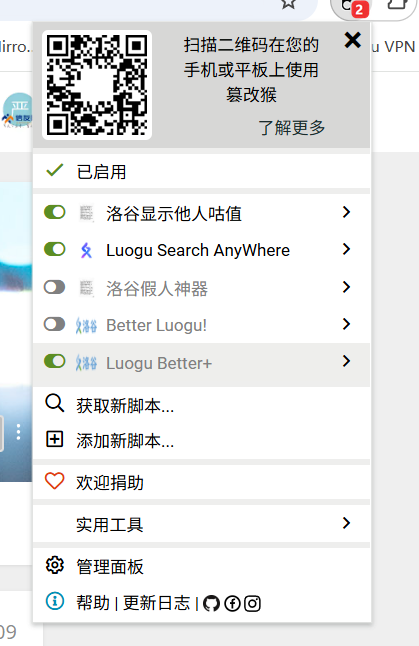Disable the 洛谷显示他人咕值 script toggle
The image size is (419, 646).
coord(55,213)
